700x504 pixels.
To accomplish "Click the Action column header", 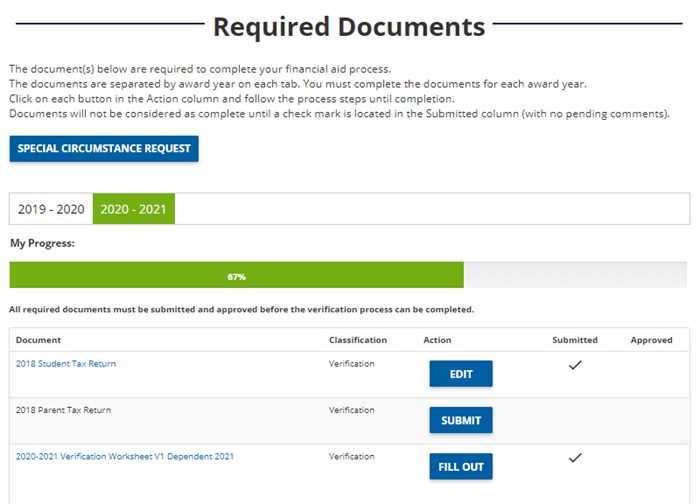I will click(437, 340).
